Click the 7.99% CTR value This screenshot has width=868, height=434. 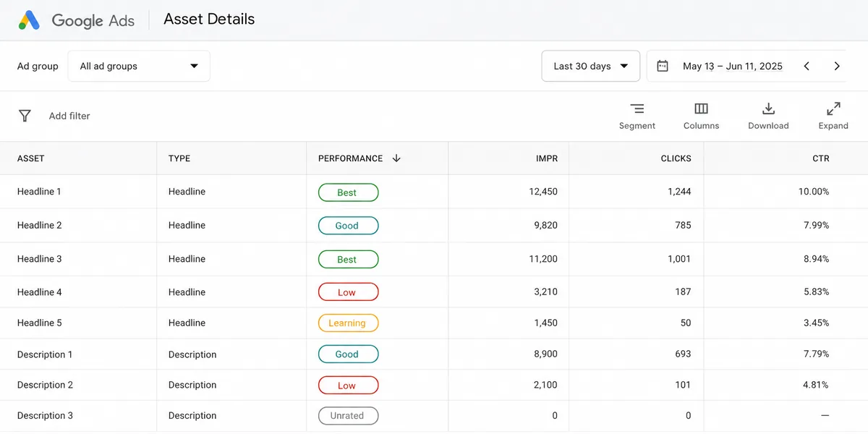click(x=817, y=225)
